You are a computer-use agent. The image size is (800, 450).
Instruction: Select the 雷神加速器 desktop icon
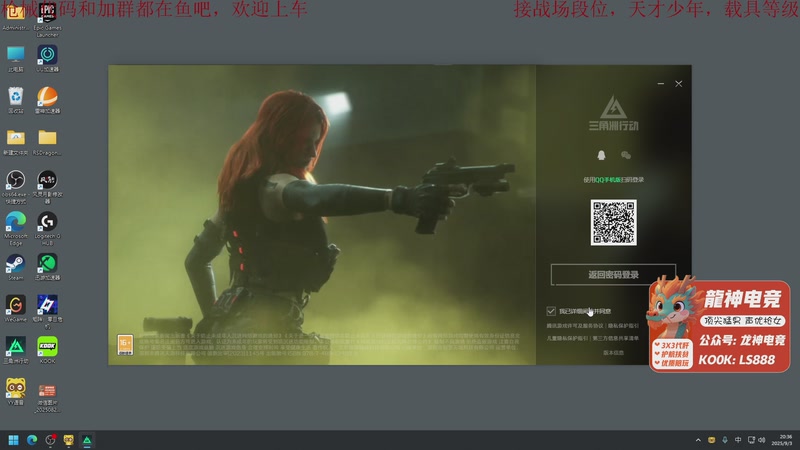coord(47,101)
